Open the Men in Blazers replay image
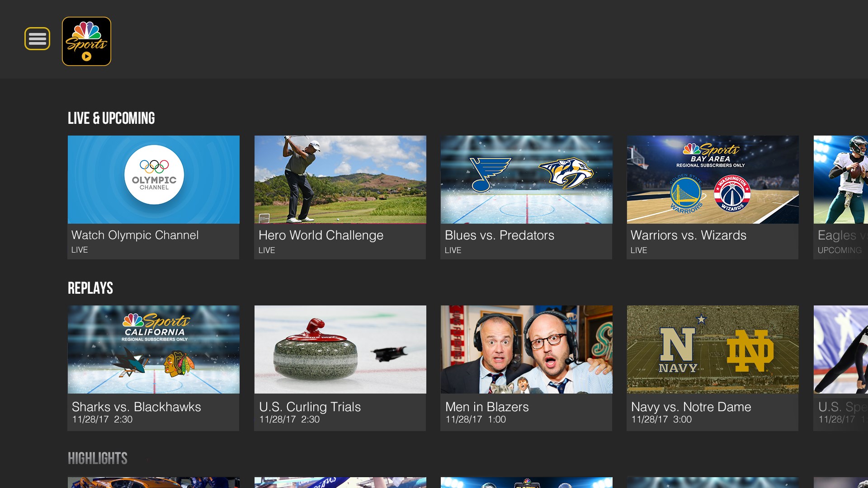The height and width of the screenshot is (488, 868). click(526, 349)
